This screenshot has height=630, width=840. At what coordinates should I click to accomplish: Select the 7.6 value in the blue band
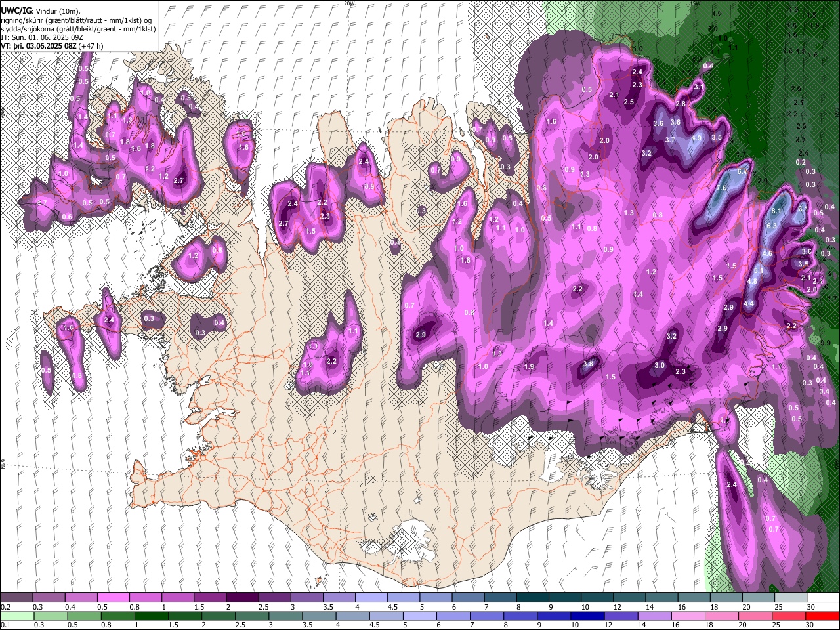(x=721, y=188)
